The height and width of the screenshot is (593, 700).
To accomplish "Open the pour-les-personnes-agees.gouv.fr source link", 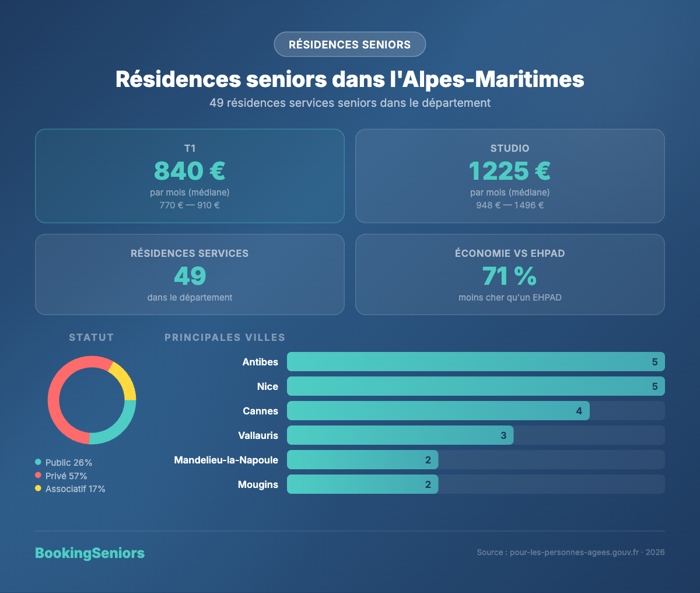I will [x=573, y=552].
